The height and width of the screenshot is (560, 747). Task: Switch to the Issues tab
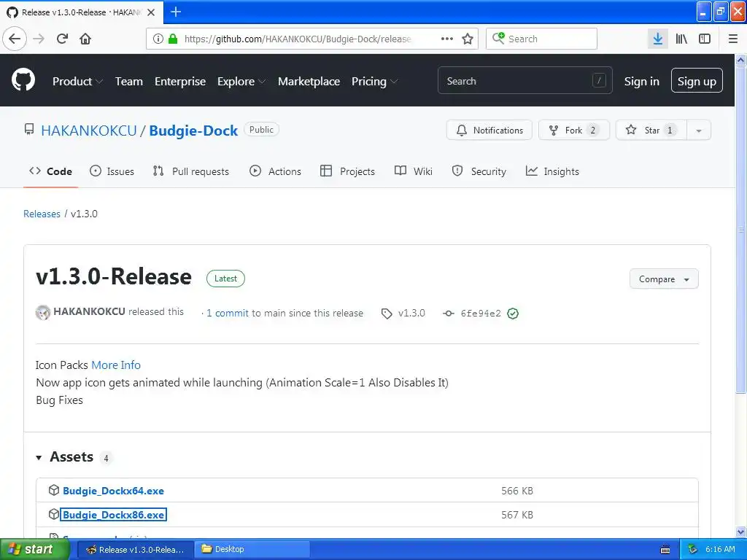(x=112, y=171)
